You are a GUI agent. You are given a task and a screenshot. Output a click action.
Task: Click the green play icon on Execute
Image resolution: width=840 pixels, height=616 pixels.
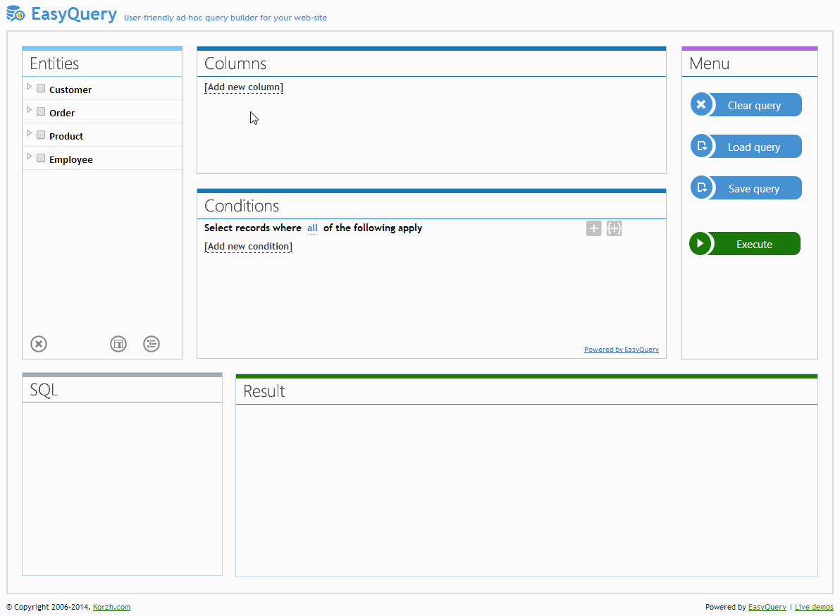701,243
